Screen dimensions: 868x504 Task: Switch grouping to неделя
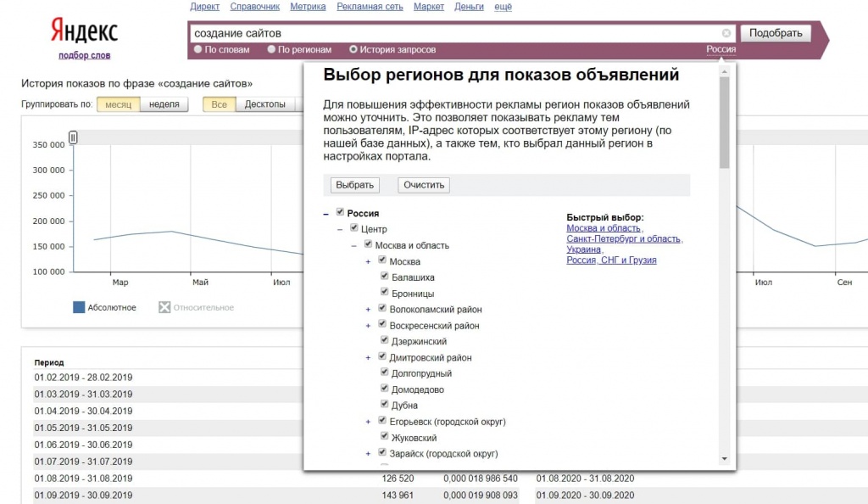164,104
